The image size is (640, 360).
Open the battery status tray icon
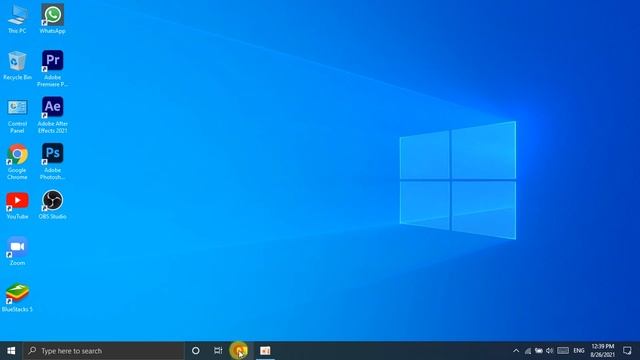coord(539,351)
